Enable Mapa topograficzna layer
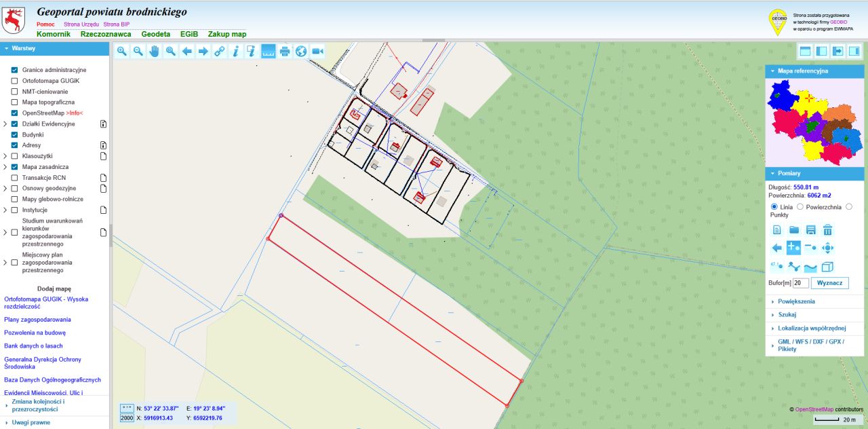Screen dimensions: 868x429 point(14,102)
